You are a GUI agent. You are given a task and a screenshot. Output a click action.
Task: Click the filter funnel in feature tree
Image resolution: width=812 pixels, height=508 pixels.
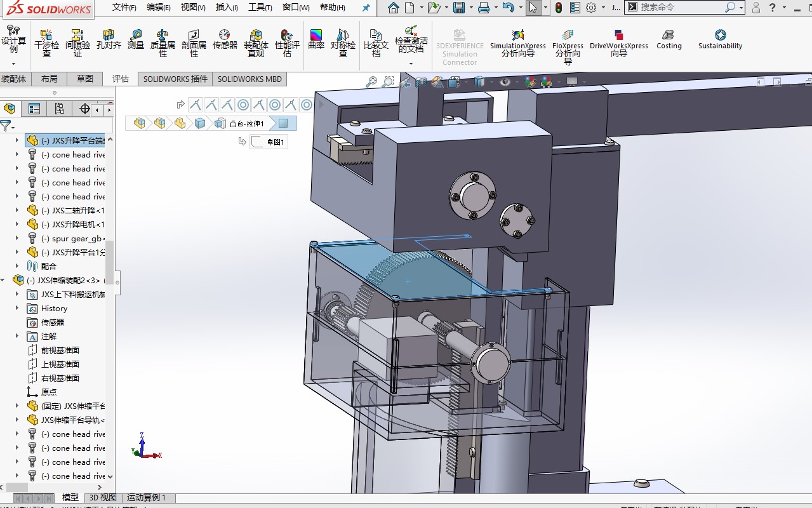click(6, 125)
